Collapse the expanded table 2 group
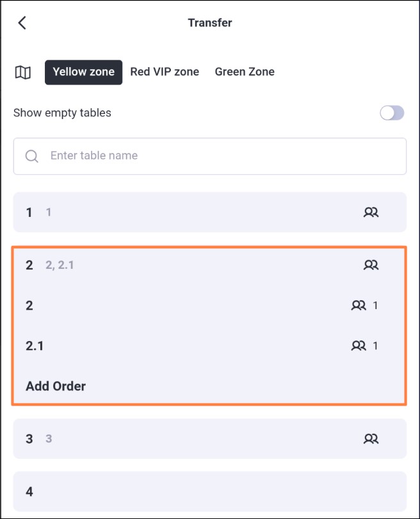This screenshot has width=420, height=519. pyautogui.click(x=209, y=265)
